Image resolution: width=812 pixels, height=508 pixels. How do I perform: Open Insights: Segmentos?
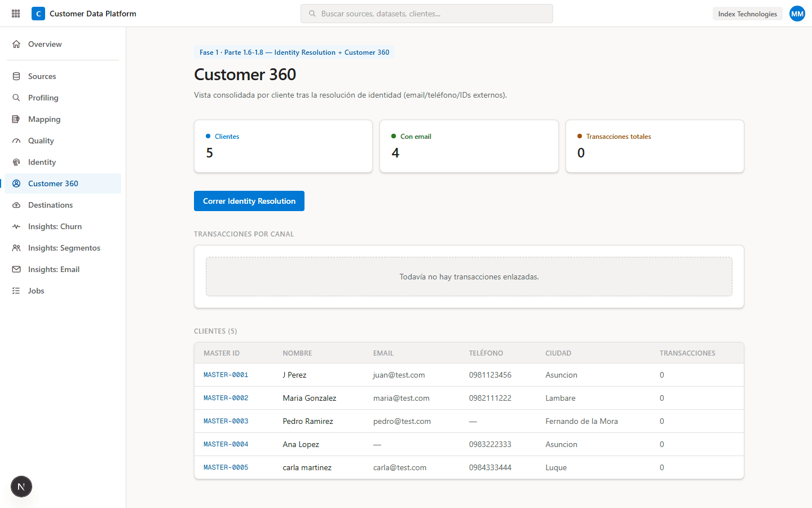[x=63, y=248]
